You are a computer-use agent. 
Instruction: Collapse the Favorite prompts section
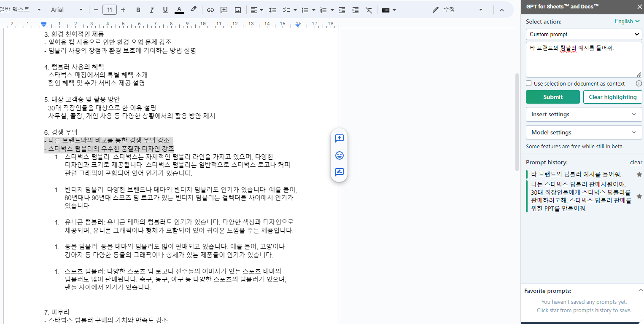641,290
